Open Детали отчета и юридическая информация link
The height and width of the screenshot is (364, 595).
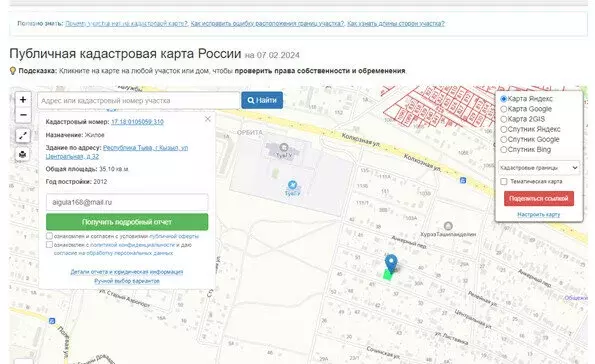coord(127,272)
